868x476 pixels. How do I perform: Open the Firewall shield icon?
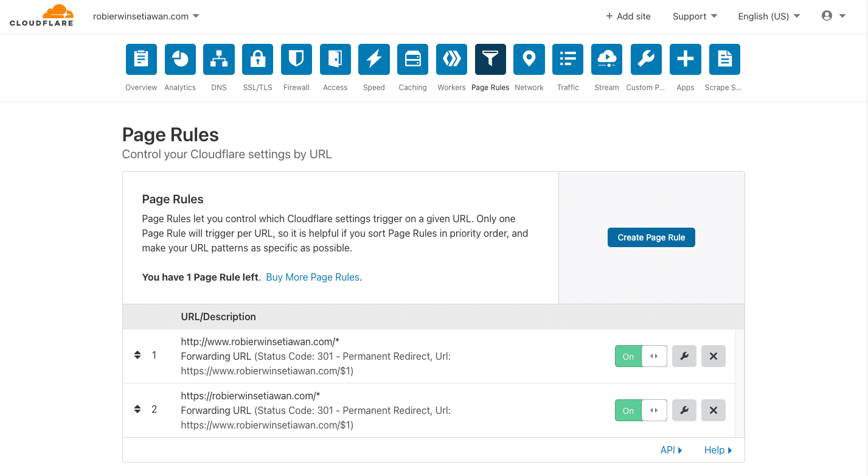click(296, 59)
